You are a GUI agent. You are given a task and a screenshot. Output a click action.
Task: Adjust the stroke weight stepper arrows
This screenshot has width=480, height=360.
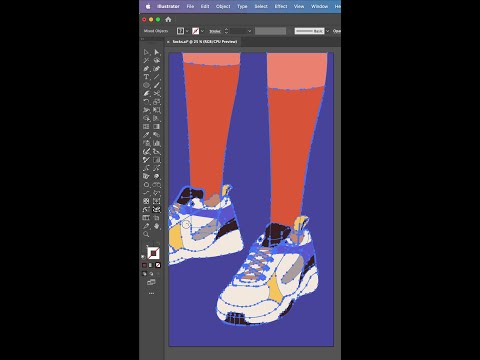point(226,31)
